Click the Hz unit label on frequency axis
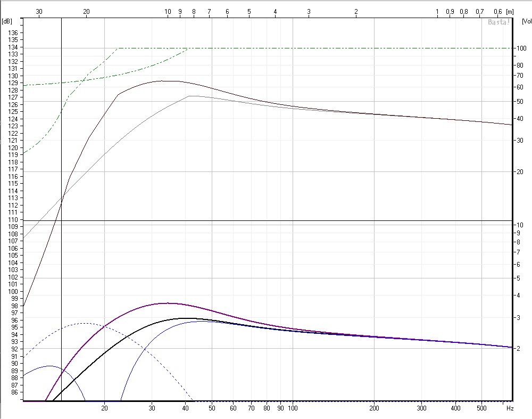This screenshot has height=419, width=532. 510,408
